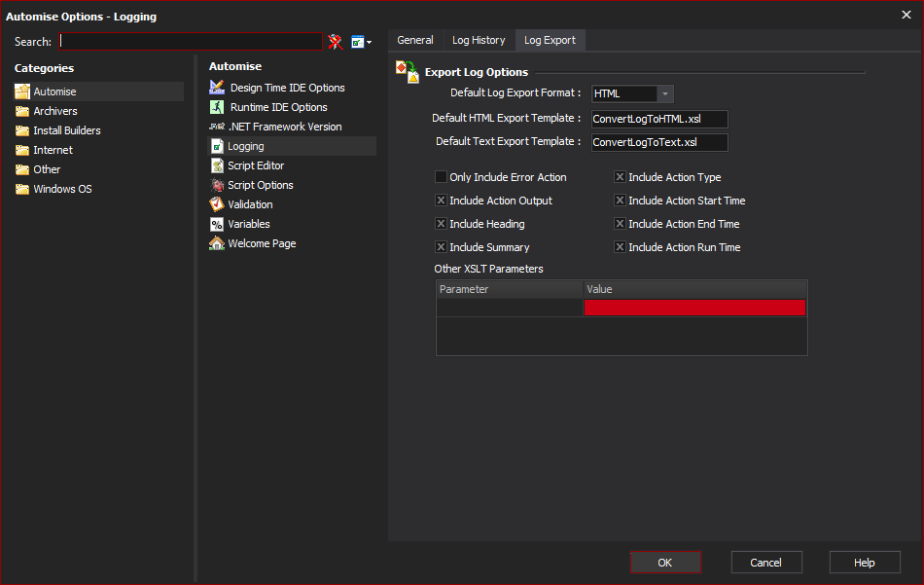The width and height of the screenshot is (924, 585).
Task: Select the Log Export tab
Action: click(550, 40)
